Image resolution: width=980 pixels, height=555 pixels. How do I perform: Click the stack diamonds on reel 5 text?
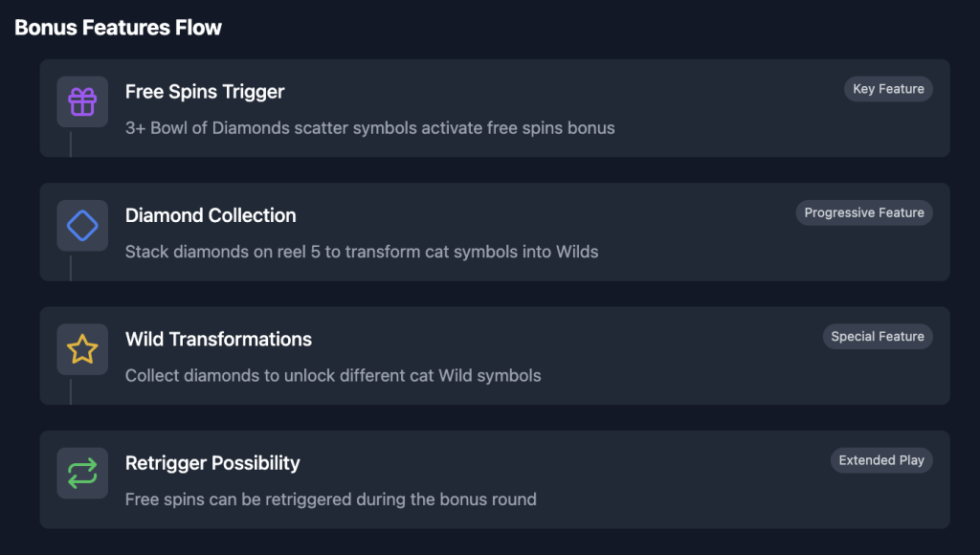point(362,252)
